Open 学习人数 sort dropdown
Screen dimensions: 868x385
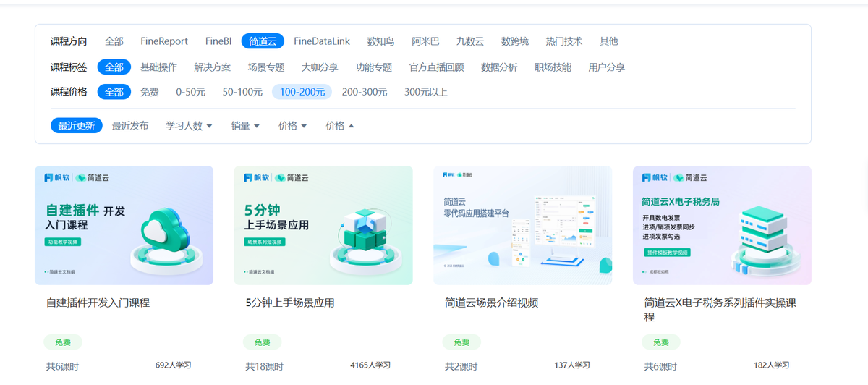tap(189, 126)
